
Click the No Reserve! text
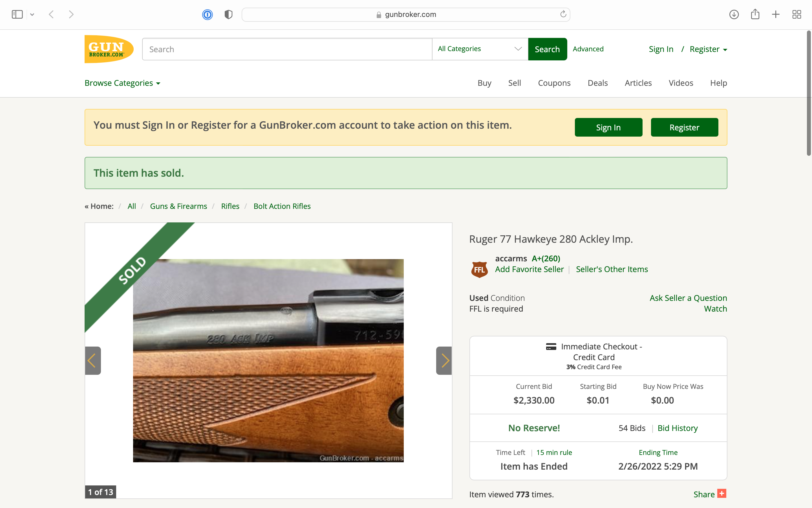pyautogui.click(x=534, y=428)
